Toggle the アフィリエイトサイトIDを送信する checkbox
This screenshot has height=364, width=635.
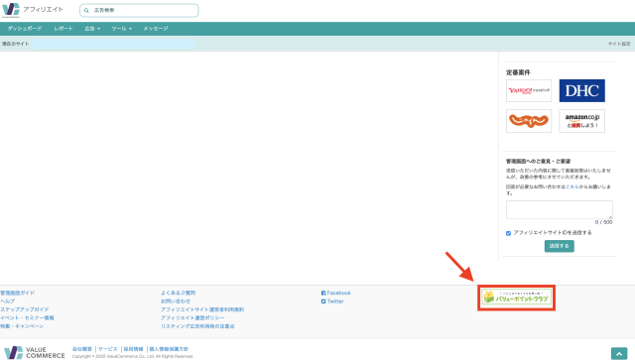[x=508, y=233]
